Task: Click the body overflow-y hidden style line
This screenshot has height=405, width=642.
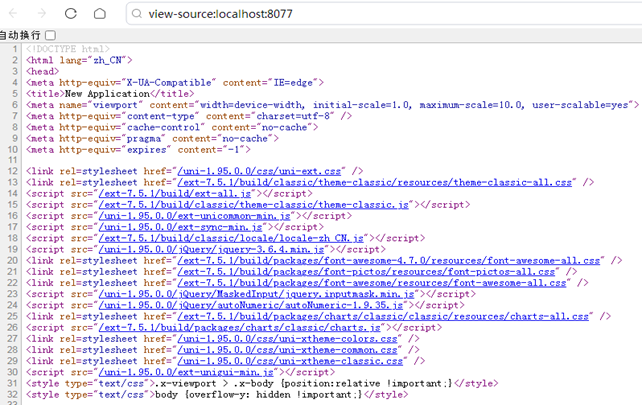Action: 217,394
